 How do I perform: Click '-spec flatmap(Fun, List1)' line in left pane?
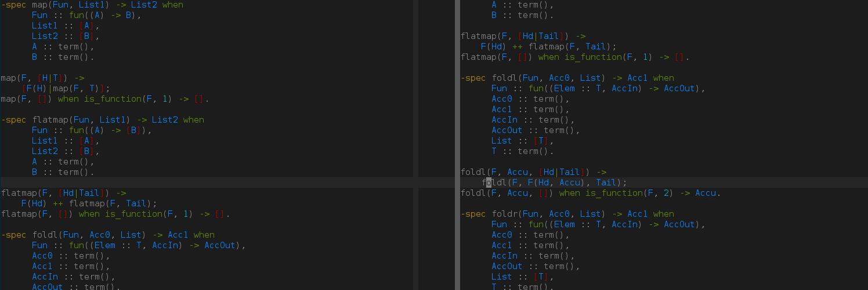[103, 120]
